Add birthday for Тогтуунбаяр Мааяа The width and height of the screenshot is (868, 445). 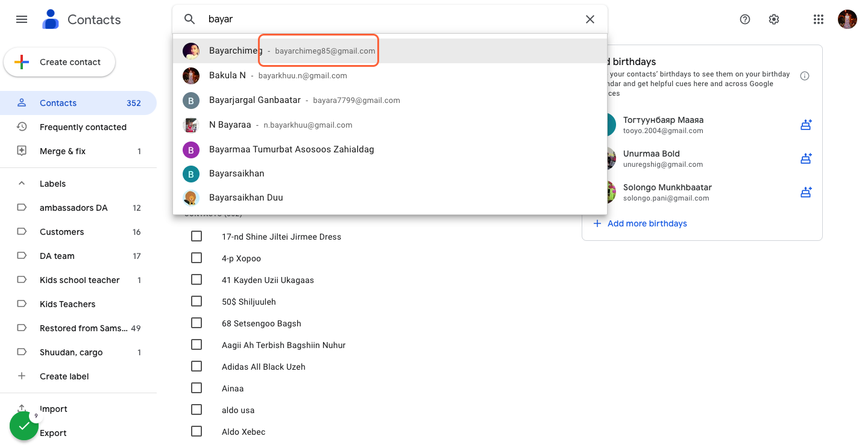pyautogui.click(x=806, y=125)
